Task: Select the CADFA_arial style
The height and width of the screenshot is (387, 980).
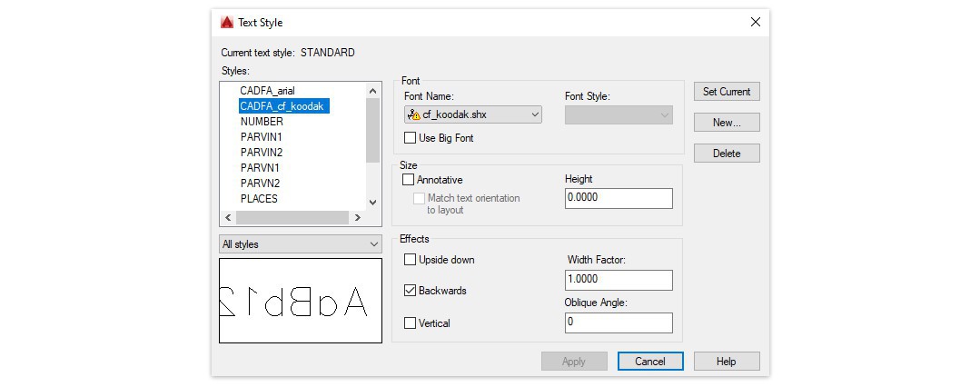Action: (268, 91)
